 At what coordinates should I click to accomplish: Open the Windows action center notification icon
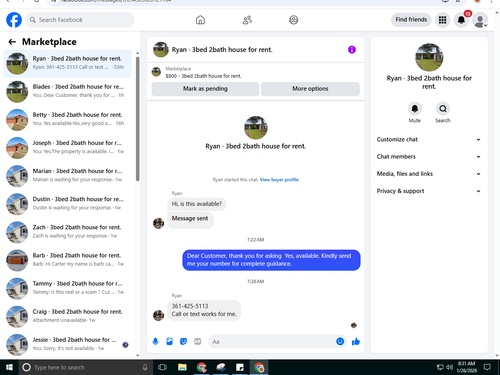pyautogui.click(x=487, y=367)
